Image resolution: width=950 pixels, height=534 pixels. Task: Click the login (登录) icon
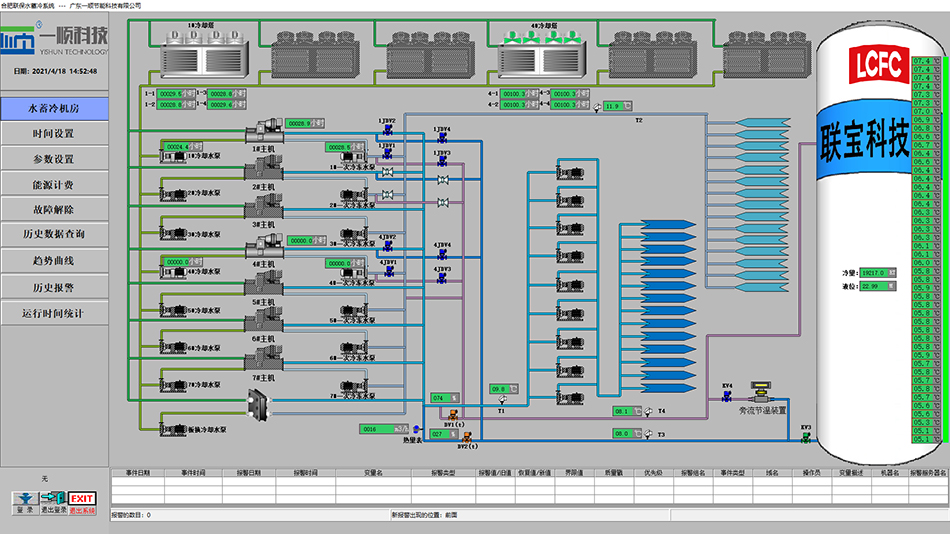[x=25, y=502]
